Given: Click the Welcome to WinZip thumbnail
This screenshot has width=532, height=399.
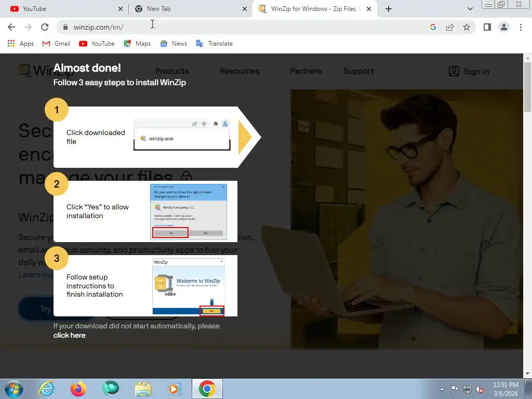Looking at the screenshot, I should (189, 287).
